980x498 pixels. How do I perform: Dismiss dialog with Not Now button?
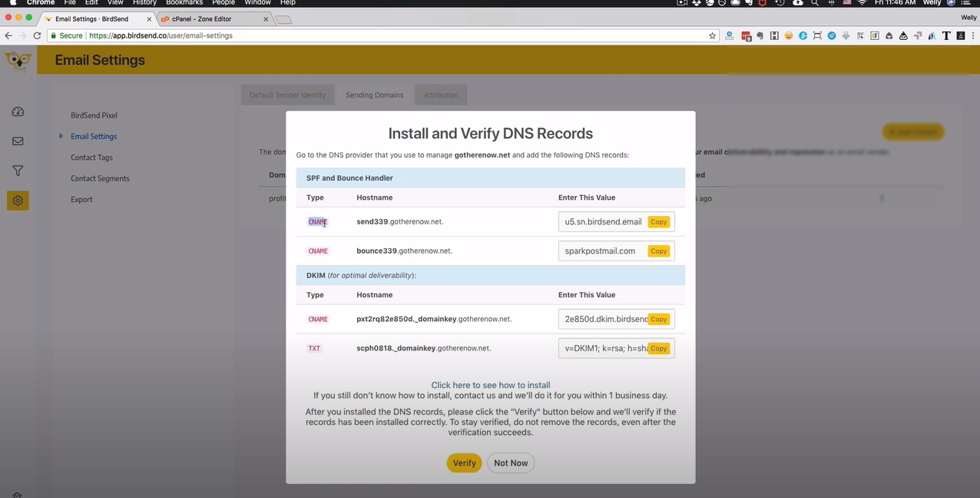pos(511,463)
